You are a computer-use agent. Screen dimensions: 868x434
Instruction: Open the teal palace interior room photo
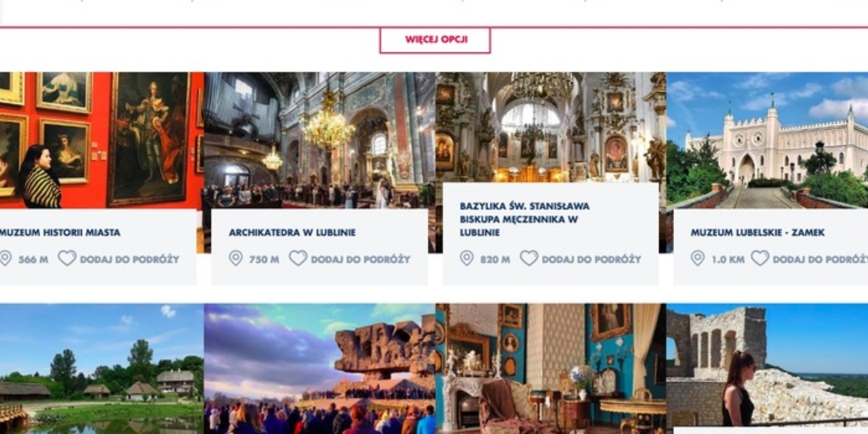pos(551,368)
